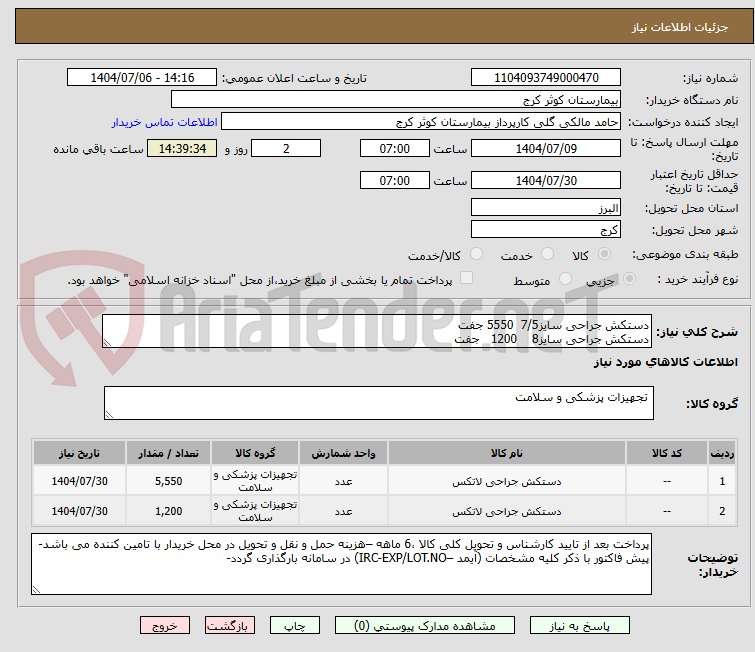Click the اطلاعات کالاهای مورد نیاز section heading

(665, 362)
